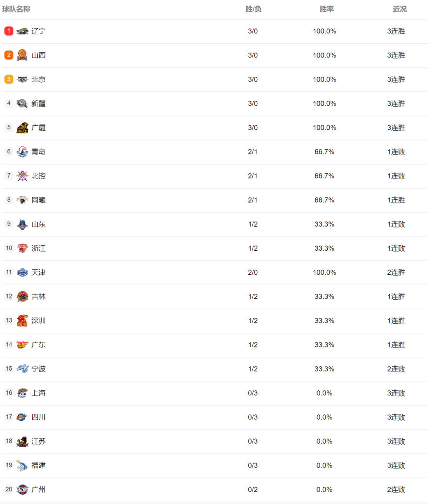
Task: Open the 青岛 team logo
Action: pyautogui.click(x=22, y=152)
